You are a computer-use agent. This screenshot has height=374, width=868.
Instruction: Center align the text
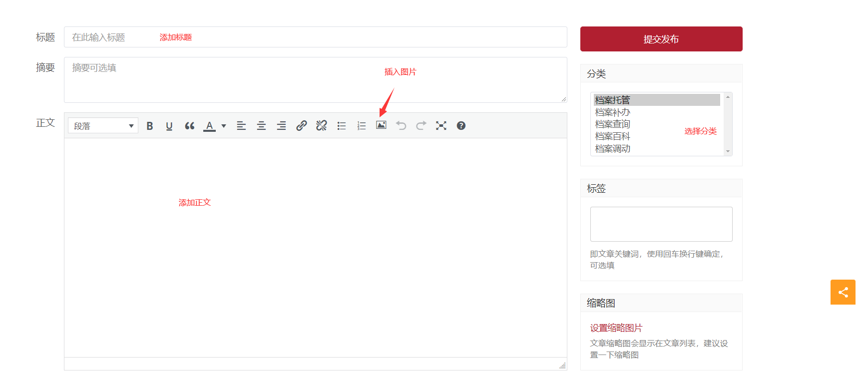click(261, 126)
